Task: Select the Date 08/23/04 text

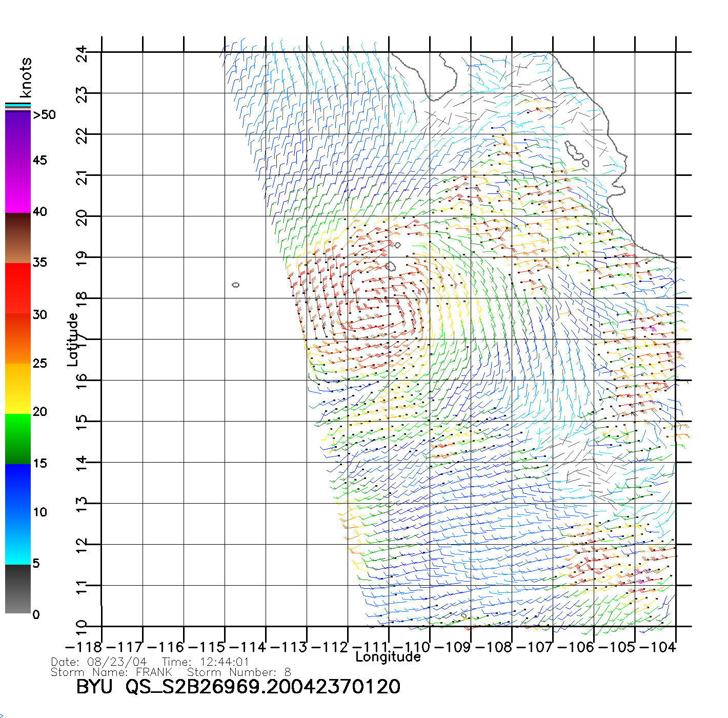Action: [99, 662]
